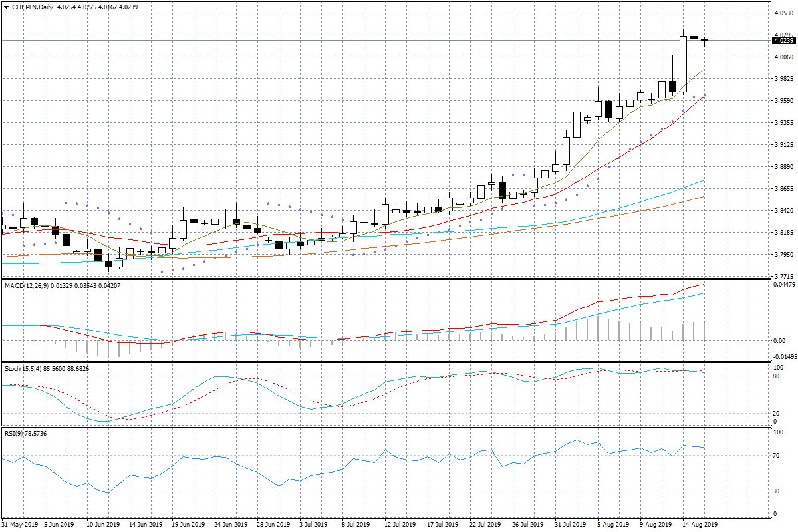
Task: Select the highlighted 4.0239 current price label
Action: [x=783, y=41]
